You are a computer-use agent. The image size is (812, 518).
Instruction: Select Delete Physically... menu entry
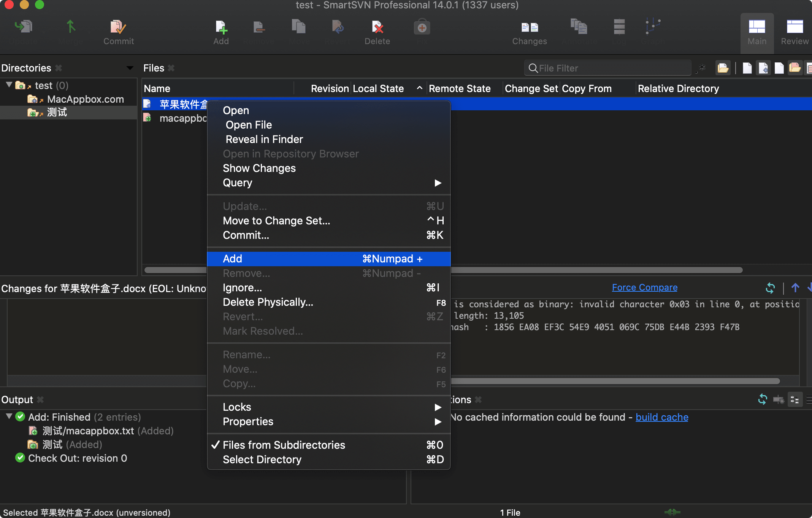329,302
